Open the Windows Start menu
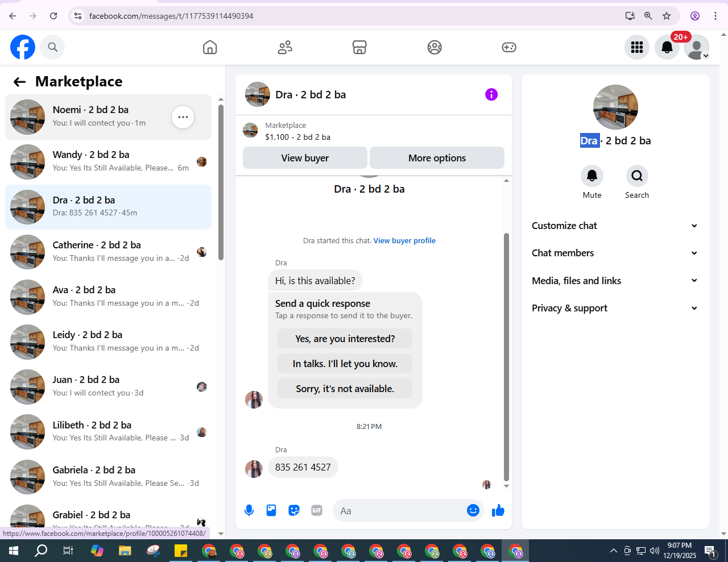The image size is (728, 562). pyautogui.click(x=14, y=551)
